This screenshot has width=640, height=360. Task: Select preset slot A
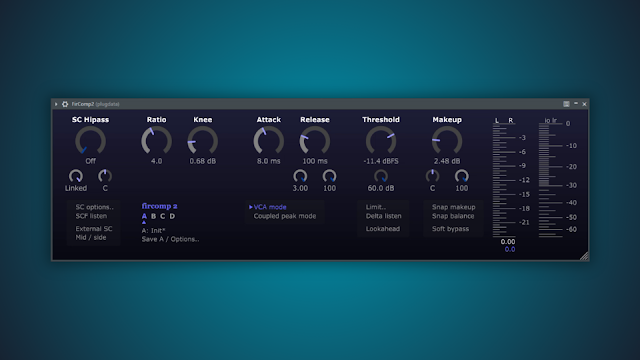[x=144, y=216]
